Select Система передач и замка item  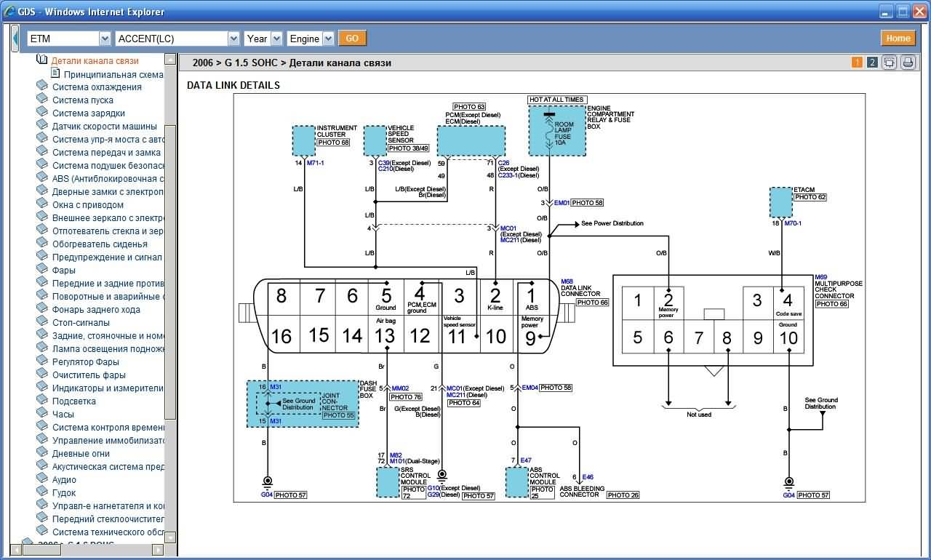tap(106, 153)
